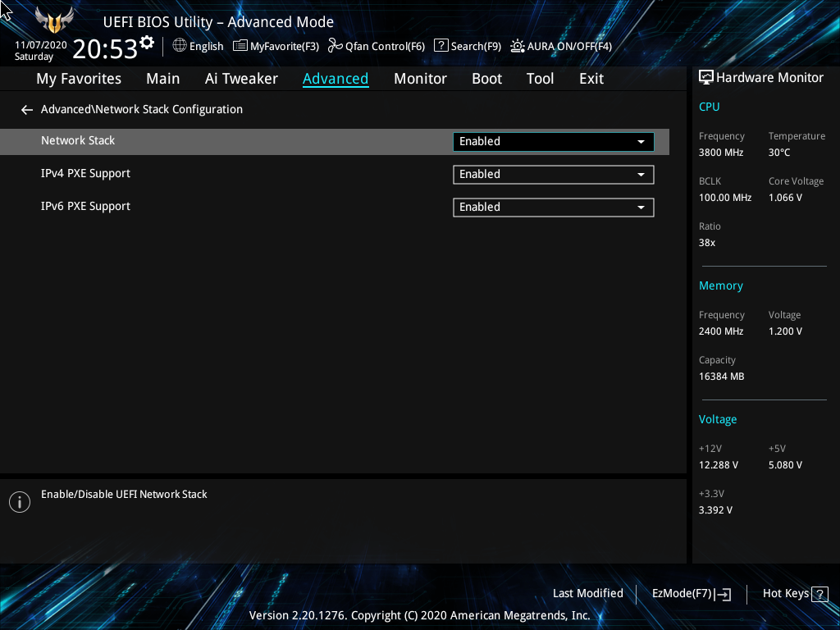Click the IPv4 PXE Support label
The height and width of the screenshot is (630, 840).
coord(85,174)
